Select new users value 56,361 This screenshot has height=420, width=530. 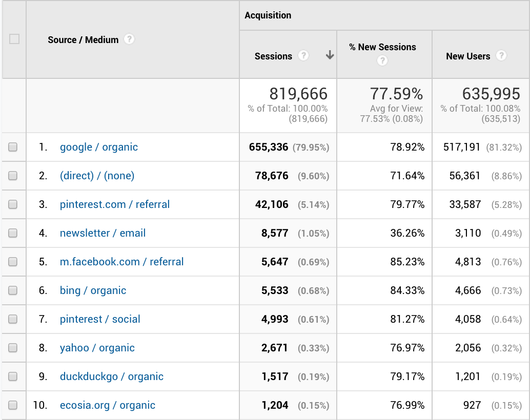[465, 176]
